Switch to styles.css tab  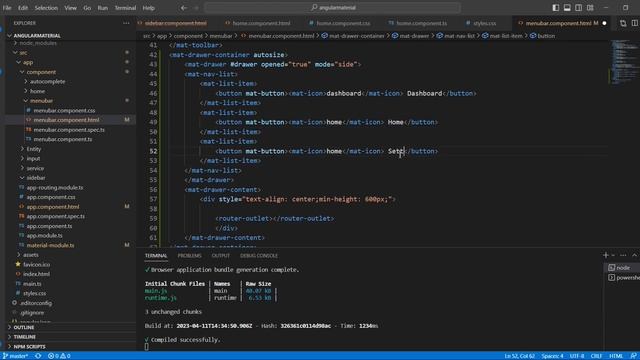pyautogui.click(x=484, y=23)
